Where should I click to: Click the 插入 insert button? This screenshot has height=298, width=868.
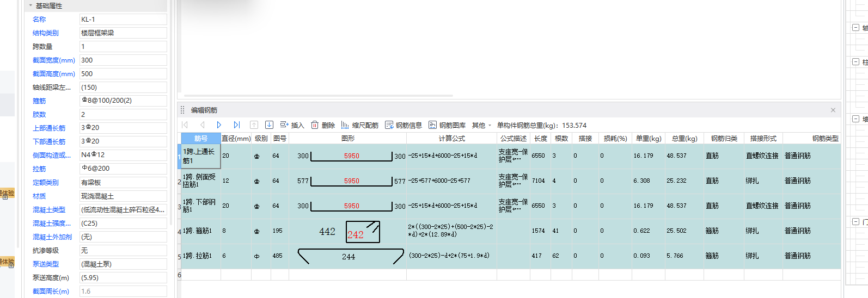pos(292,125)
